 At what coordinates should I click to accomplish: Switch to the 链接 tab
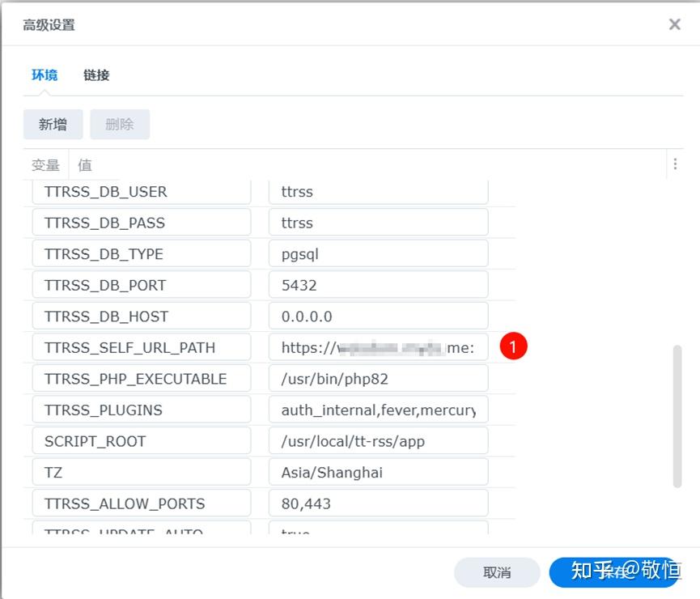pyautogui.click(x=96, y=75)
